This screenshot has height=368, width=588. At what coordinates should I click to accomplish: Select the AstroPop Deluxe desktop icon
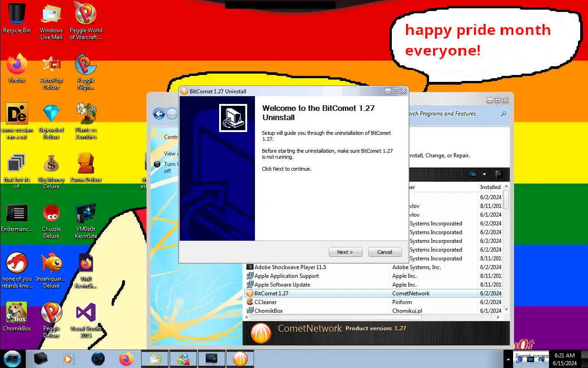coord(51,71)
